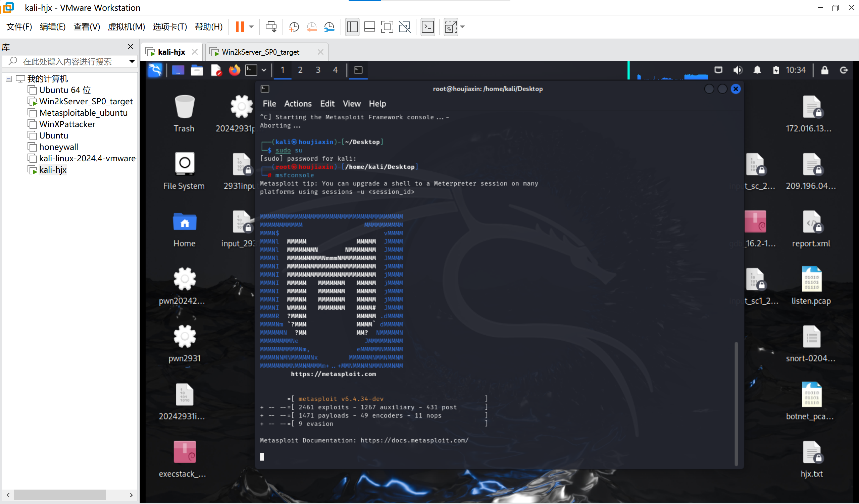Close the Win2kServer_SP0_target tab
This screenshot has height=504, width=859.
coord(320,52)
